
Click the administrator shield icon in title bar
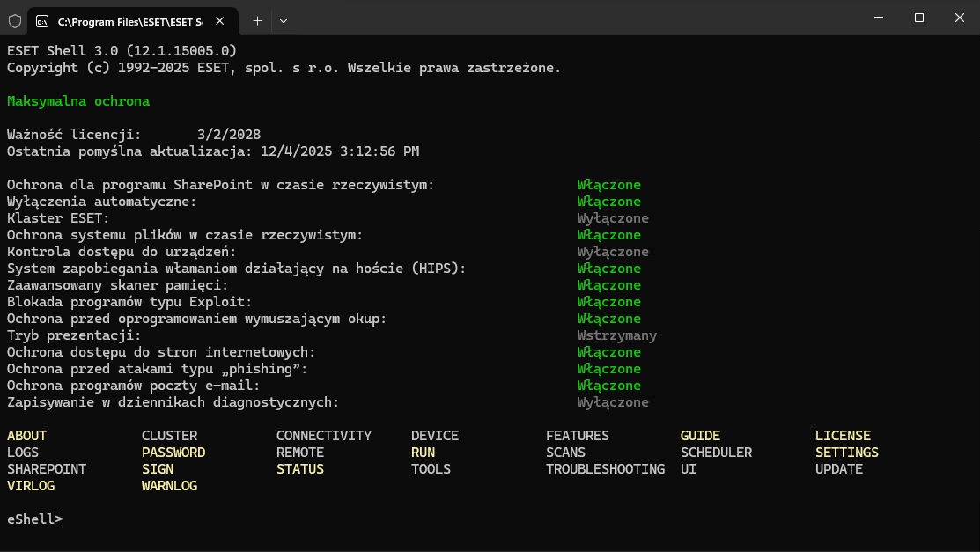pyautogui.click(x=15, y=19)
